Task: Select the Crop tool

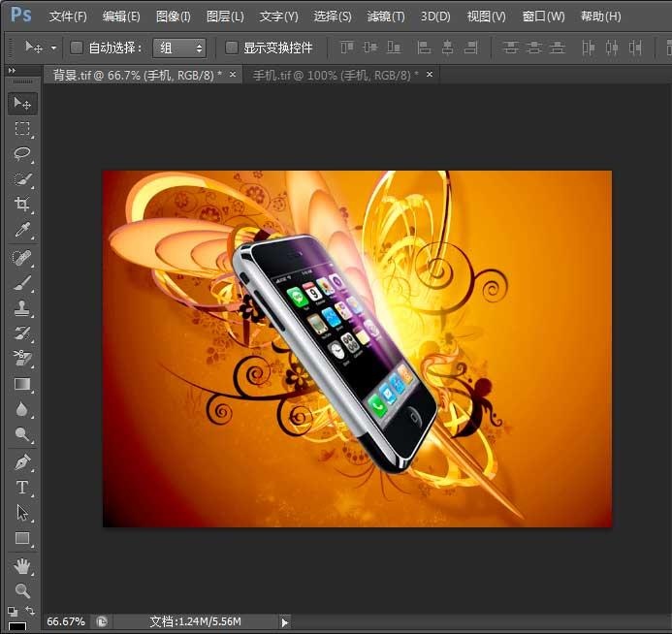Action: [x=22, y=205]
